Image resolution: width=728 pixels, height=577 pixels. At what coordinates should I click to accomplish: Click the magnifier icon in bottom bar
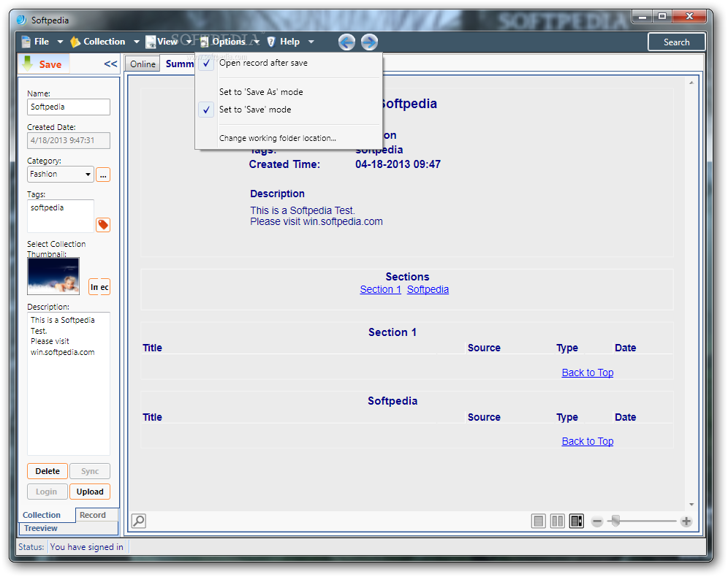139,521
